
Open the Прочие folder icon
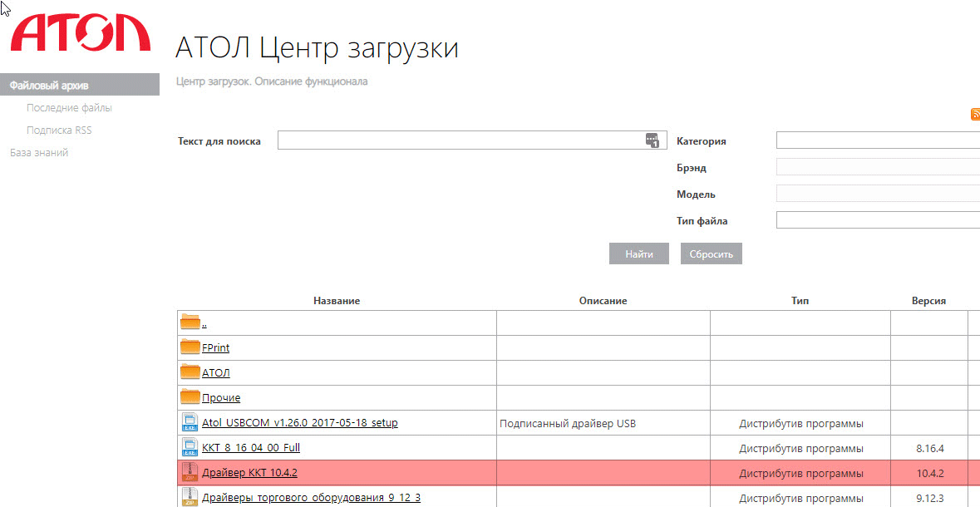pyautogui.click(x=190, y=397)
